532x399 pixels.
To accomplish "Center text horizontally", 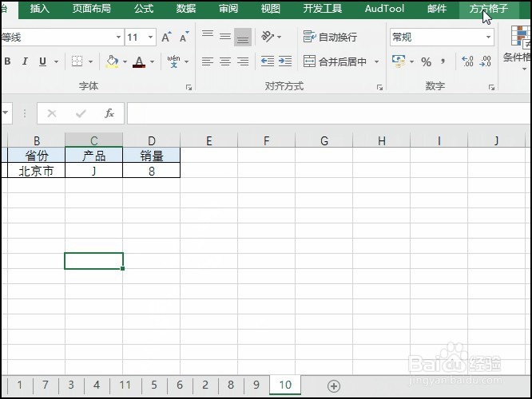I will 225,61.
